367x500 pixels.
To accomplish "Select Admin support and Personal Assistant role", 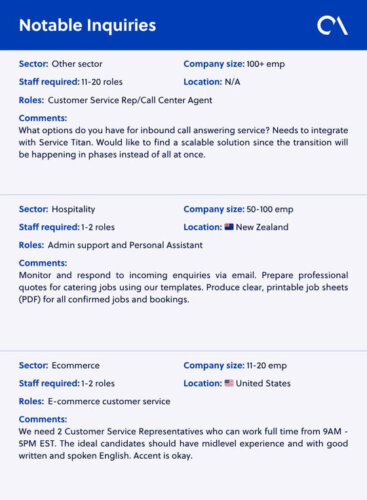I will click(x=125, y=245).
